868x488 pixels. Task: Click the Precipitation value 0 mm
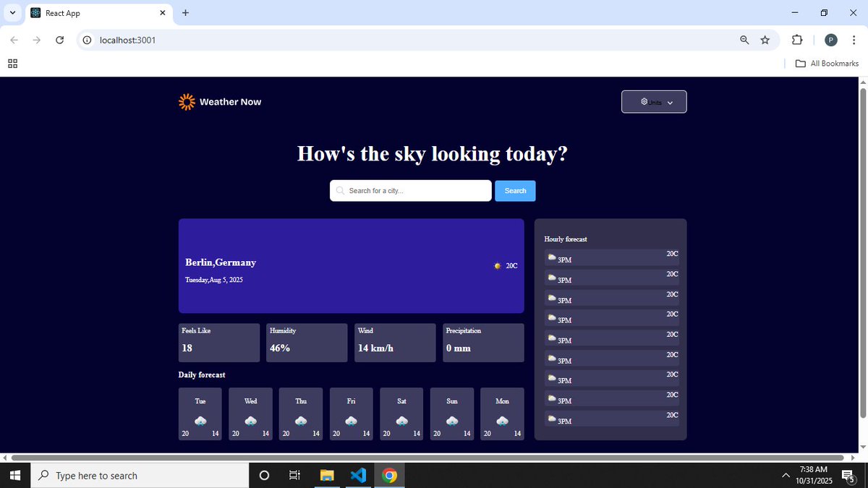point(459,348)
